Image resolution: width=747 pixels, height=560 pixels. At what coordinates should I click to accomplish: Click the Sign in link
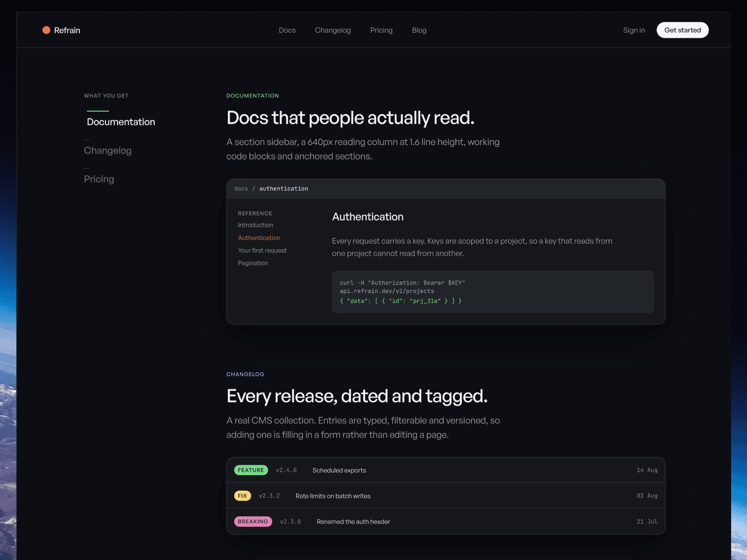(x=634, y=30)
